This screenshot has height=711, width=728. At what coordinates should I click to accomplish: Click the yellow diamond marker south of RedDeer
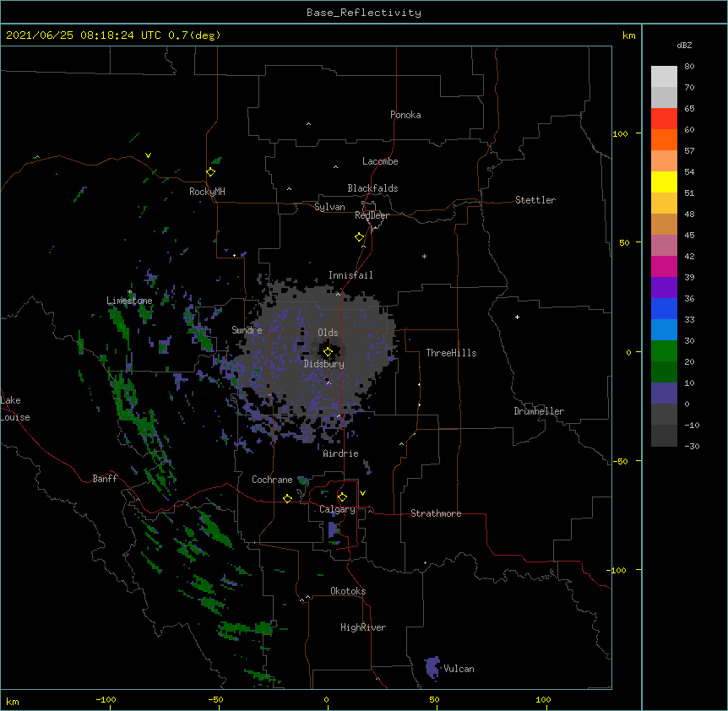(x=360, y=237)
